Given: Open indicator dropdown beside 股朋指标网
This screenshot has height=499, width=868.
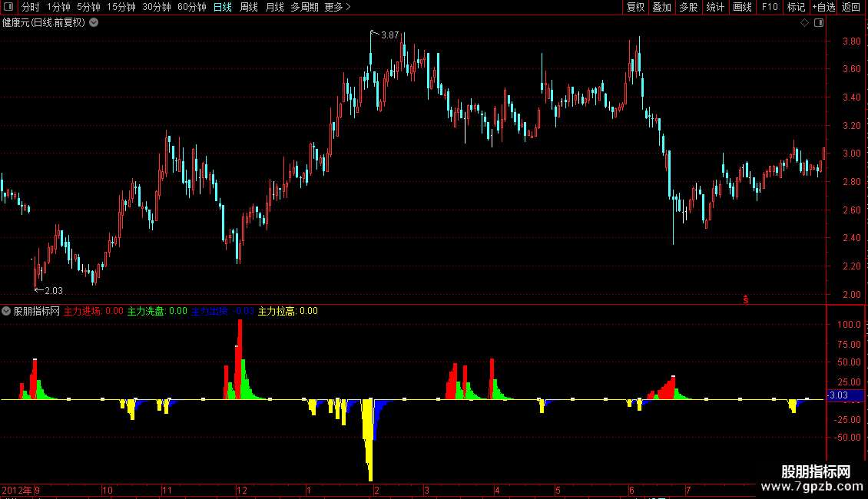Looking at the screenshot, I should click(6, 311).
